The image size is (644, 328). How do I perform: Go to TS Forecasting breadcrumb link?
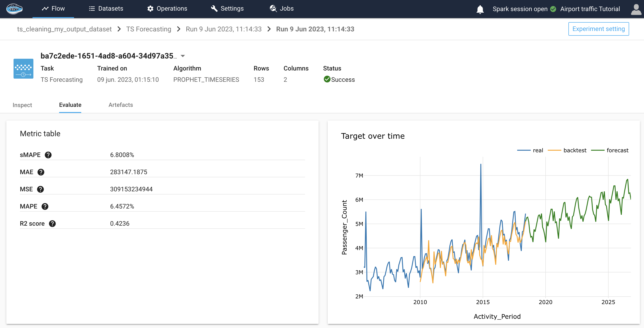point(148,29)
